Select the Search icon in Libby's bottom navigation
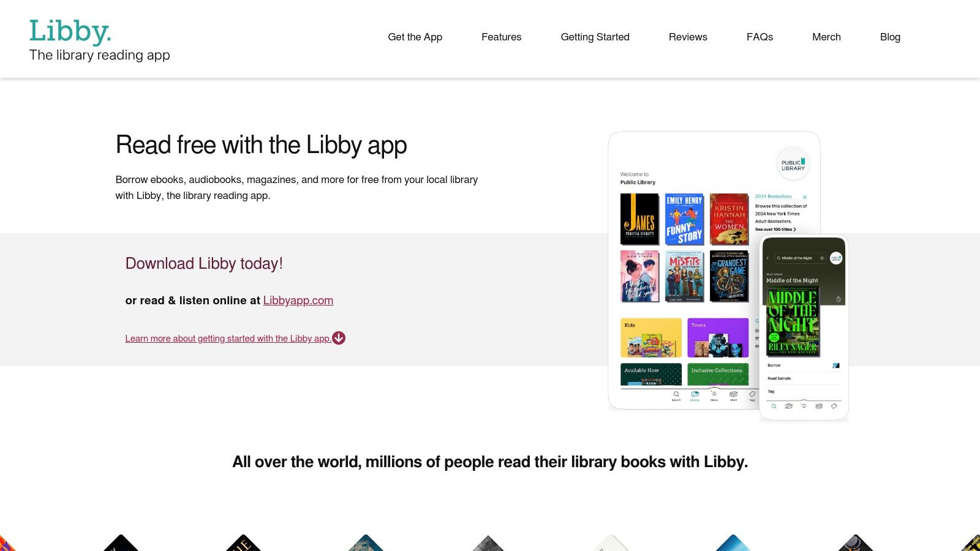The image size is (980, 551). point(676,394)
